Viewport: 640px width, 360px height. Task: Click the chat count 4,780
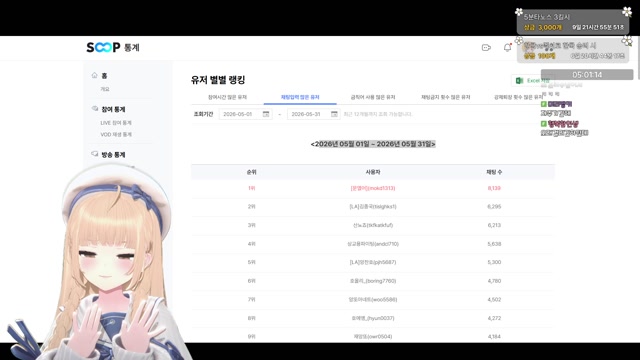pyautogui.click(x=494, y=281)
